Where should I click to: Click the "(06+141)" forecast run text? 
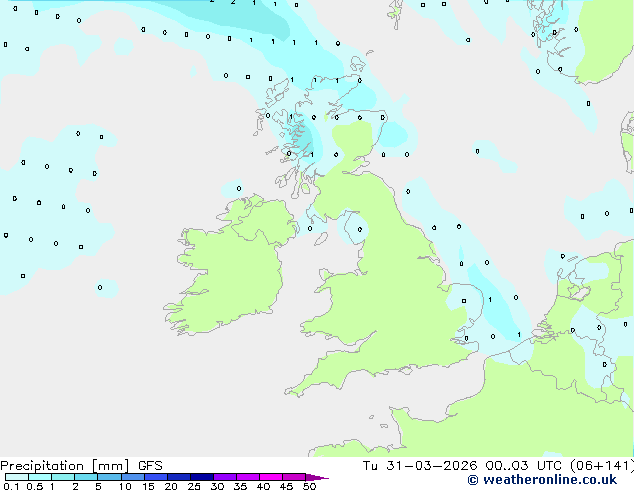click(x=602, y=466)
